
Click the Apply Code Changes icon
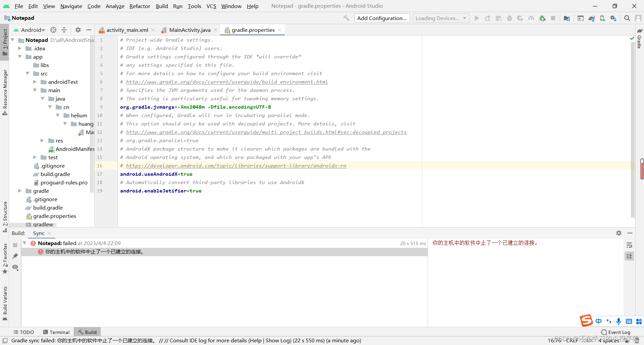pos(498,18)
